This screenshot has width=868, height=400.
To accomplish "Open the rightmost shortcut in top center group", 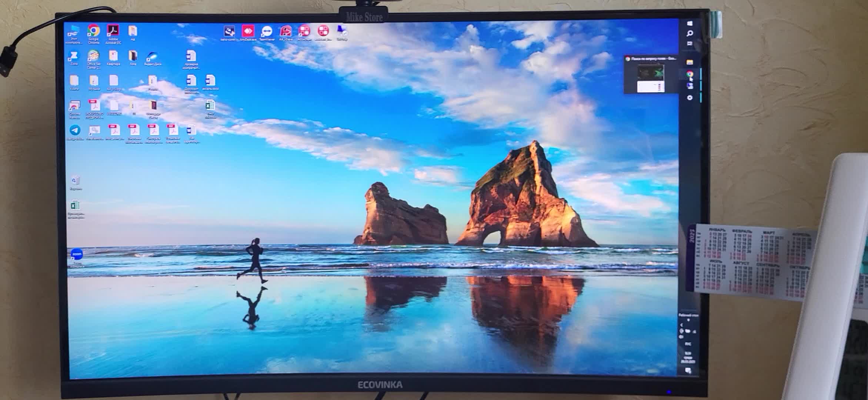I will [x=342, y=33].
